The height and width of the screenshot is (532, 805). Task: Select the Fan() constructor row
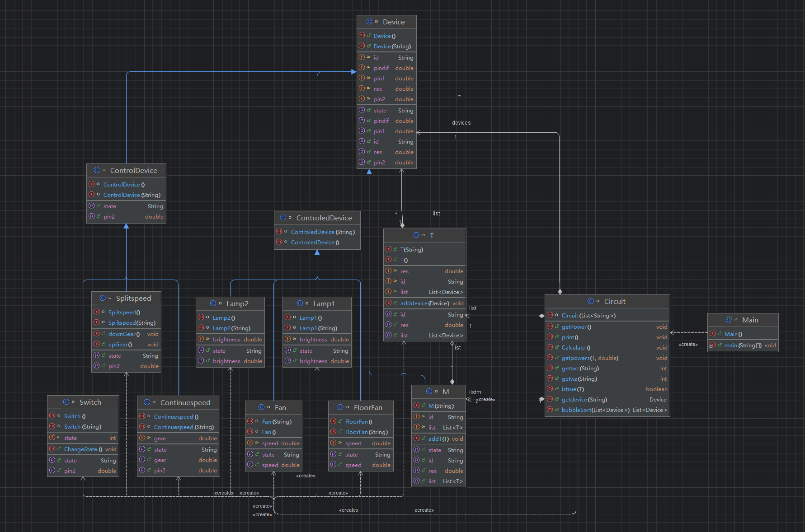click(273, 432)
